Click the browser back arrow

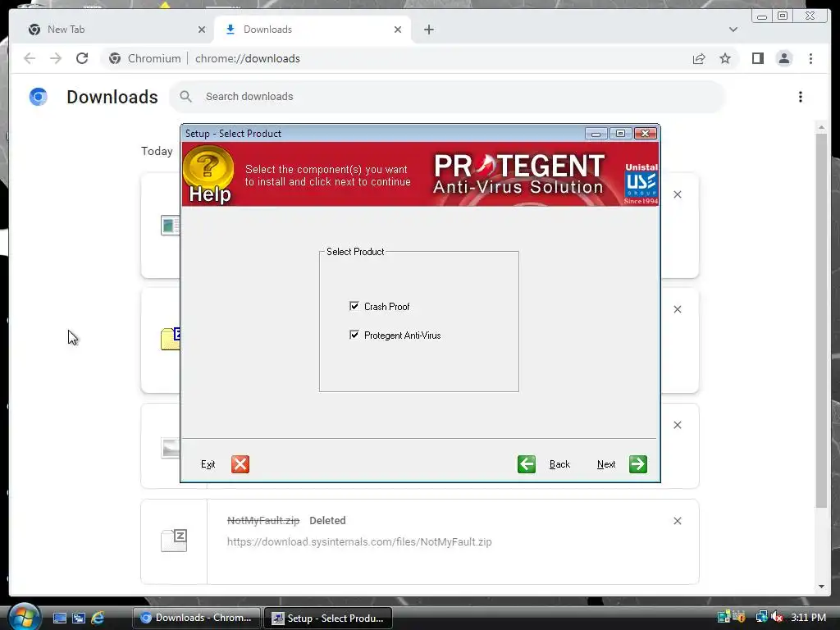point(30,58)
